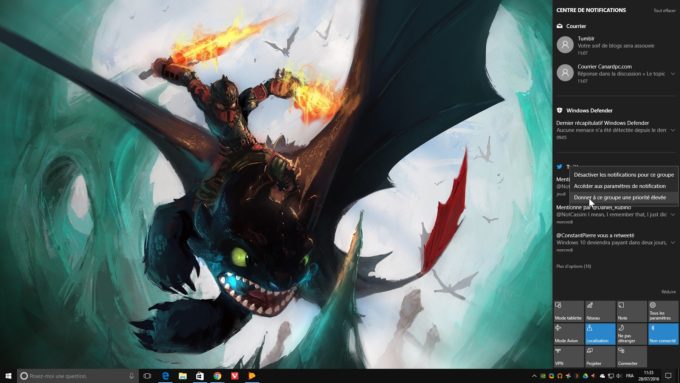Image resolution: width=680 pixels, height=383 pixels.
Task: Toggle the Mode tablette quick action
Action: [569, 311]
